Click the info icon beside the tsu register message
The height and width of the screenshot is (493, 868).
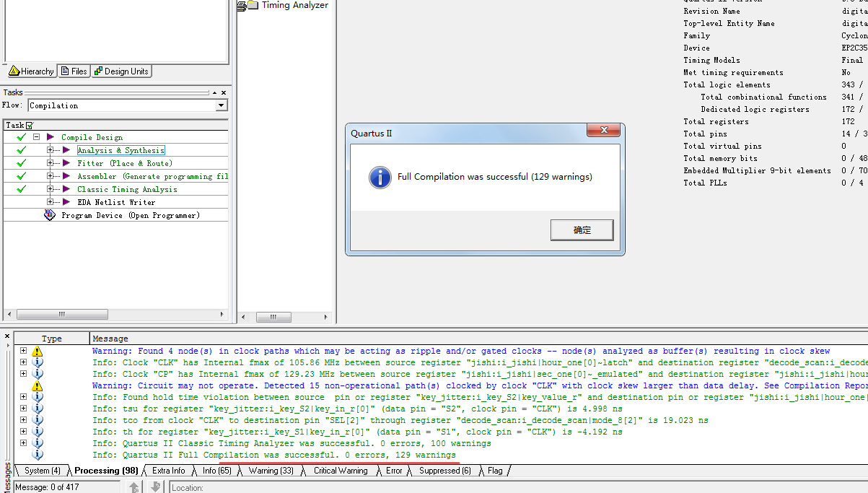pyautogui.click(x=38, y=409)
